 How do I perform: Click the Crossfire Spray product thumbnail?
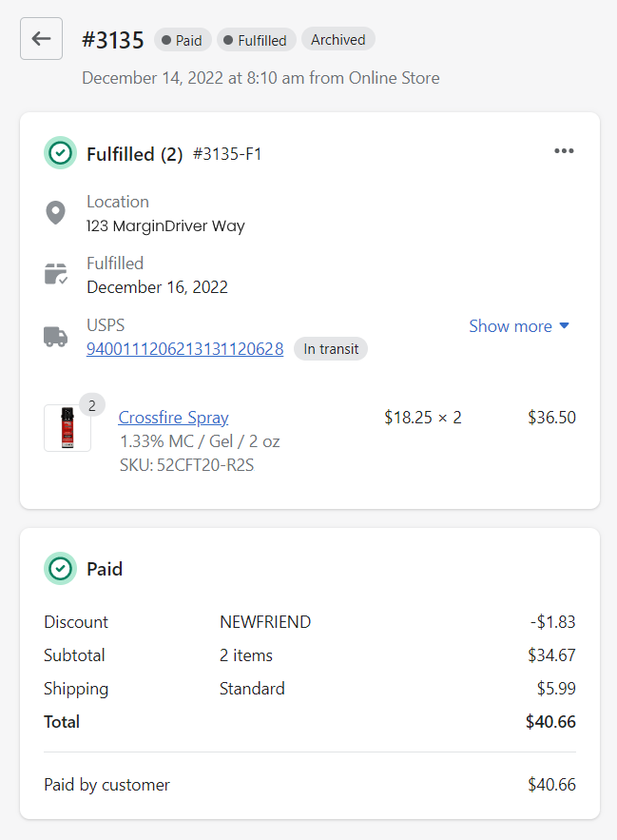(x=67, y=428)
